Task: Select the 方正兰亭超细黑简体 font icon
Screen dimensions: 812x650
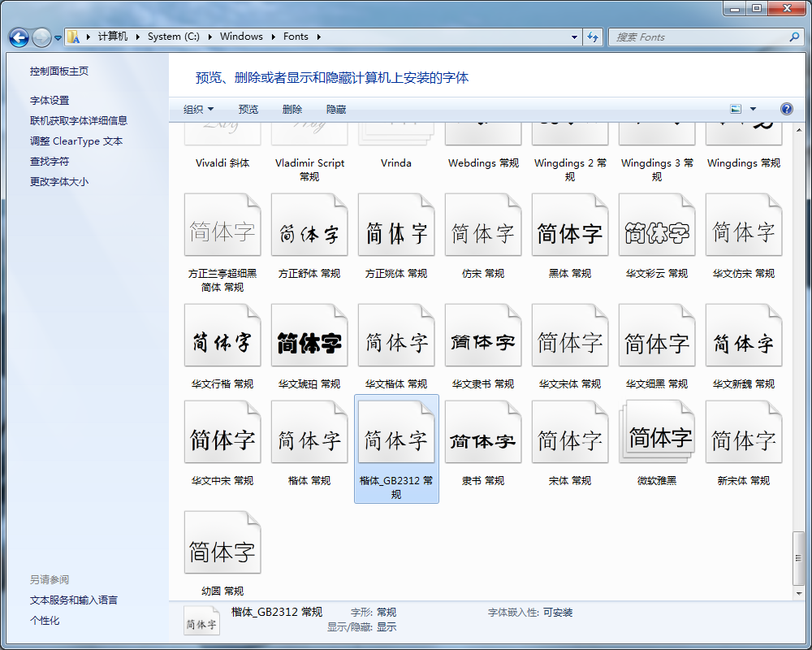Action: 222,225
